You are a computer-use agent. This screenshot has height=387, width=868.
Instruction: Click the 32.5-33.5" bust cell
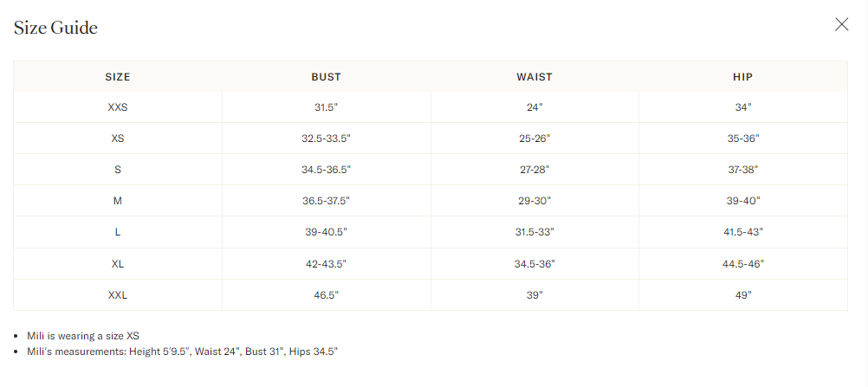[326, 139]
